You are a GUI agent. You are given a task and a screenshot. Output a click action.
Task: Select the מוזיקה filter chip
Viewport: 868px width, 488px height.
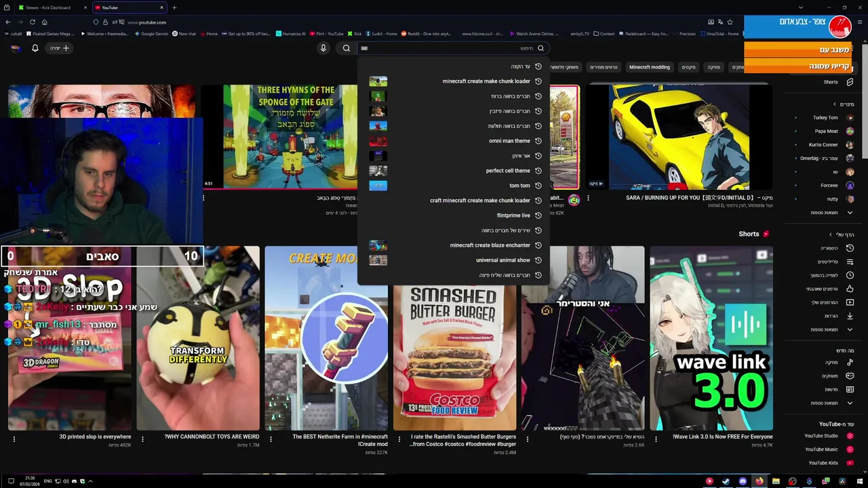(714, 67)
